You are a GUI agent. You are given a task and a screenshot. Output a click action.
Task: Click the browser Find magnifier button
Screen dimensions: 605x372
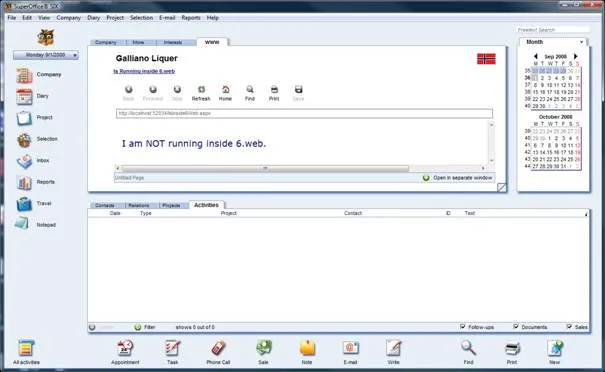coord(250,93)
